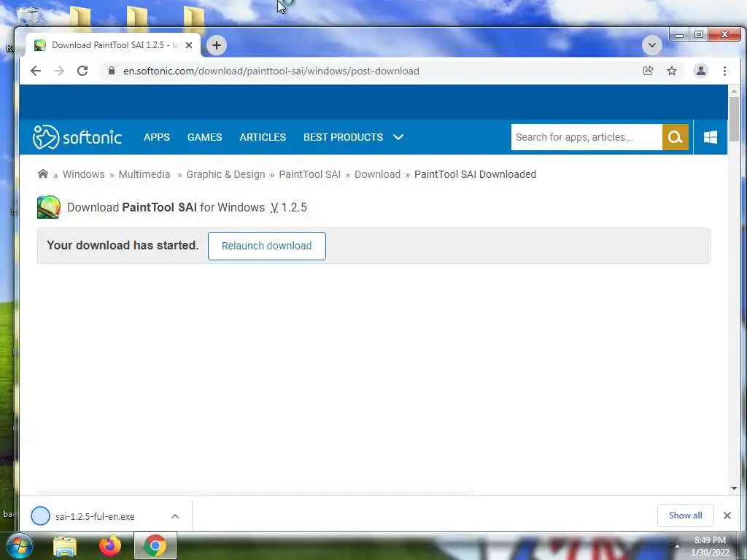Click the Relaunch download button
Viewport: 747px width, 560px height.
point(267,246)
